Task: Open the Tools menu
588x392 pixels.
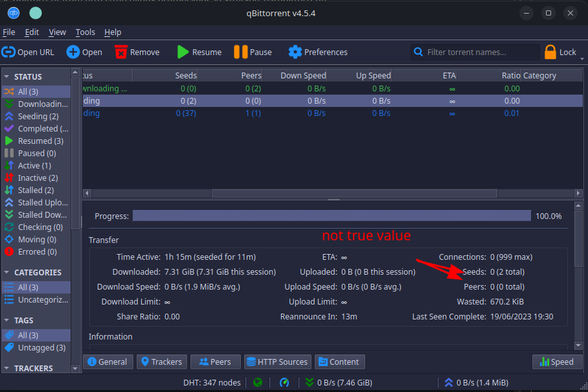Action: 85,32
